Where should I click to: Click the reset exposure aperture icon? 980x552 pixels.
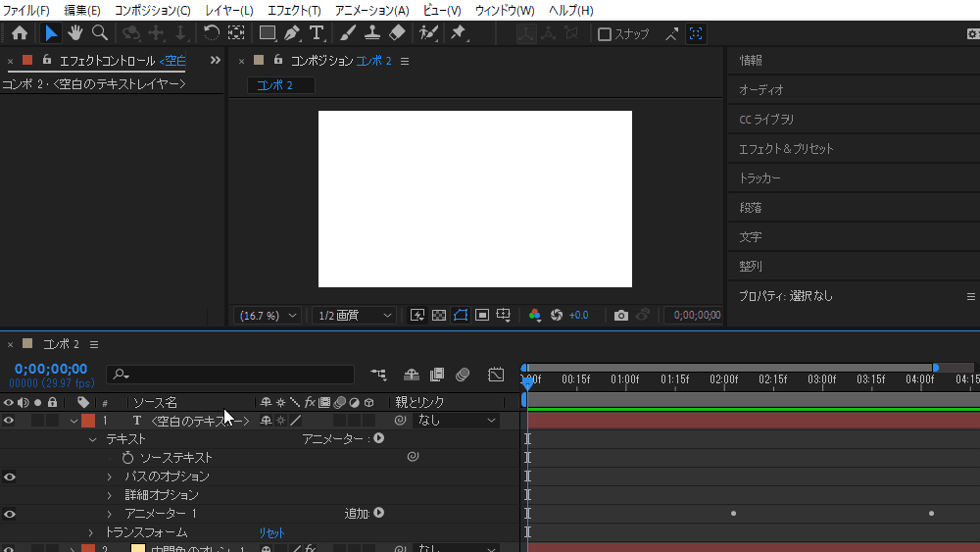557,315
